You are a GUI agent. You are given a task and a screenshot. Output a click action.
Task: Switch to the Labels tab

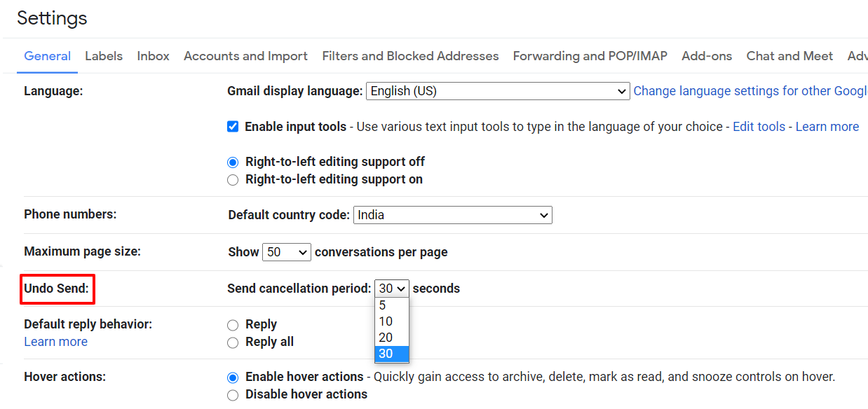pyautogui.click(x=103, y=56)
